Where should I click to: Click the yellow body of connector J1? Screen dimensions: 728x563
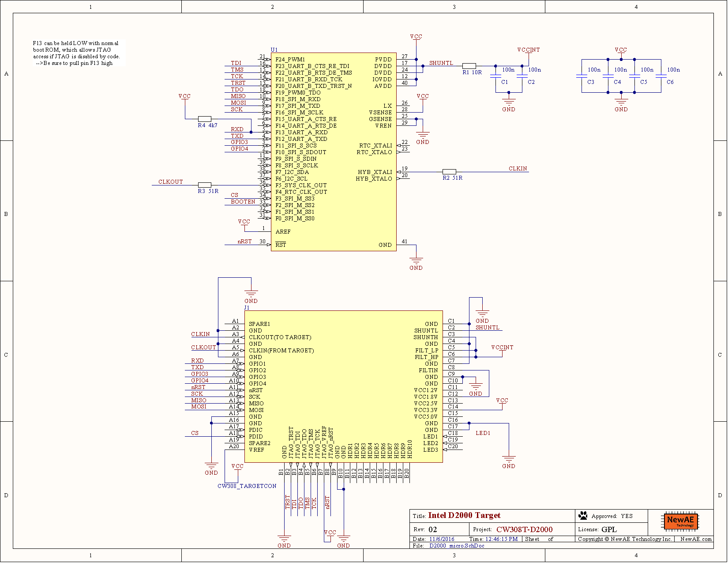click(x=344, y=387)
